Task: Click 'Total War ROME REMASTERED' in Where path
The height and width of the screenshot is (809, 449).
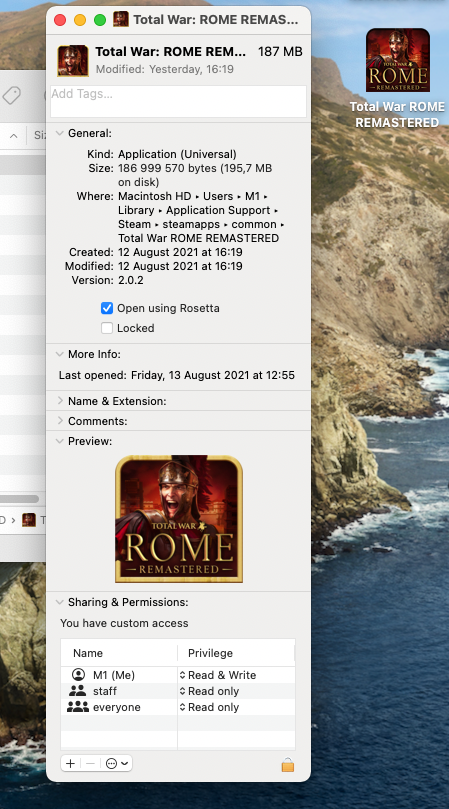Action: point(198,238)
